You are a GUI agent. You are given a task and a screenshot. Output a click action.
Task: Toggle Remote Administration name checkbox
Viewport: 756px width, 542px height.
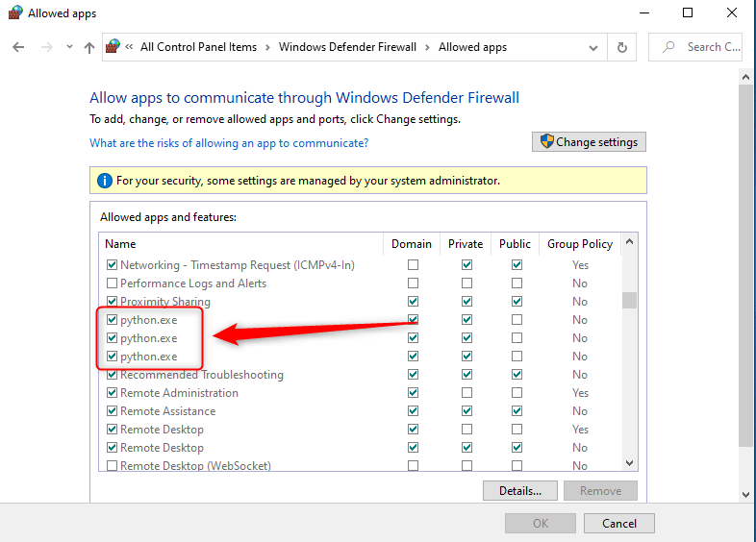[x=112, y=393]
